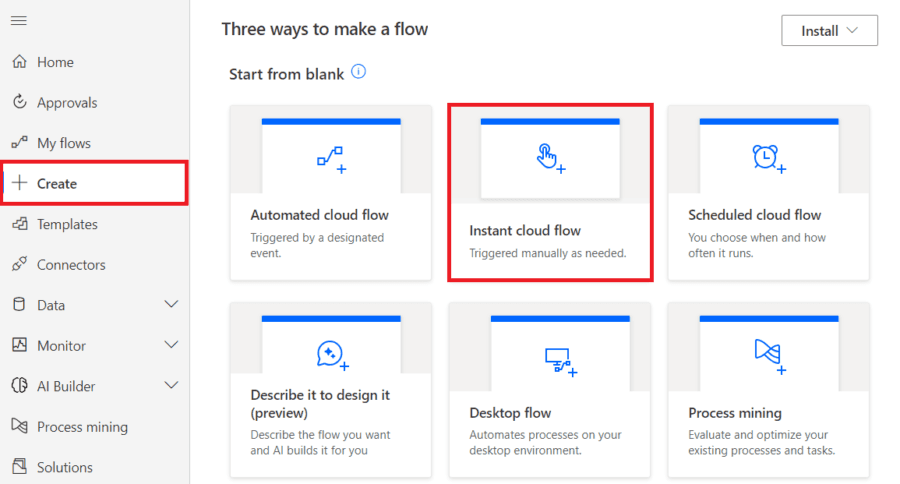Screen dimensions: 900x484
Task: Click the hamburger menu icon
Action: point(19,21)
